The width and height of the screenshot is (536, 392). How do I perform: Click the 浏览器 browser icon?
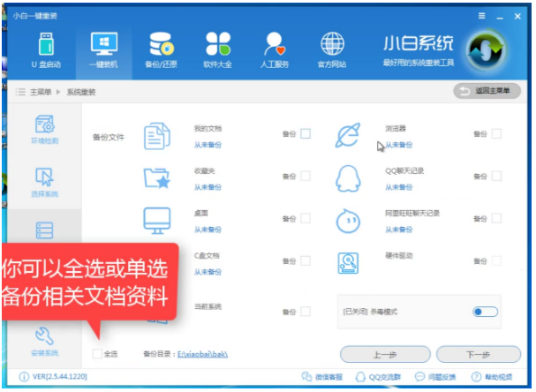348,135
